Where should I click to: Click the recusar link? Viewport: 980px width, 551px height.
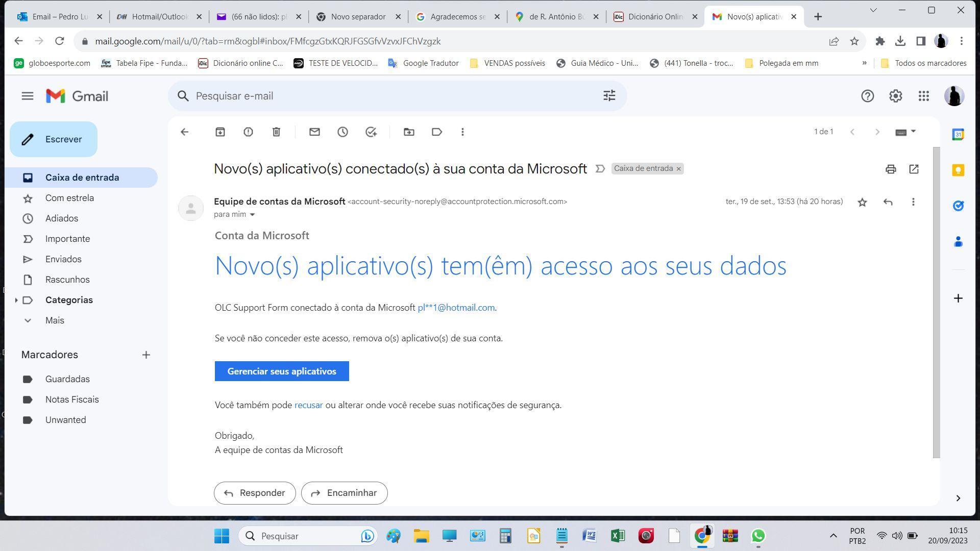[308, 405]
